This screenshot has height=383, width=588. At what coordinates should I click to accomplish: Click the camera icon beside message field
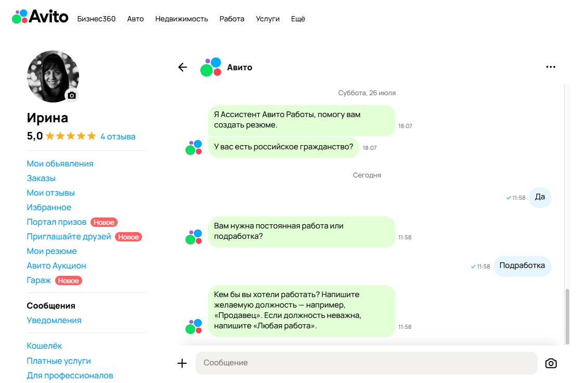[551, 363]
